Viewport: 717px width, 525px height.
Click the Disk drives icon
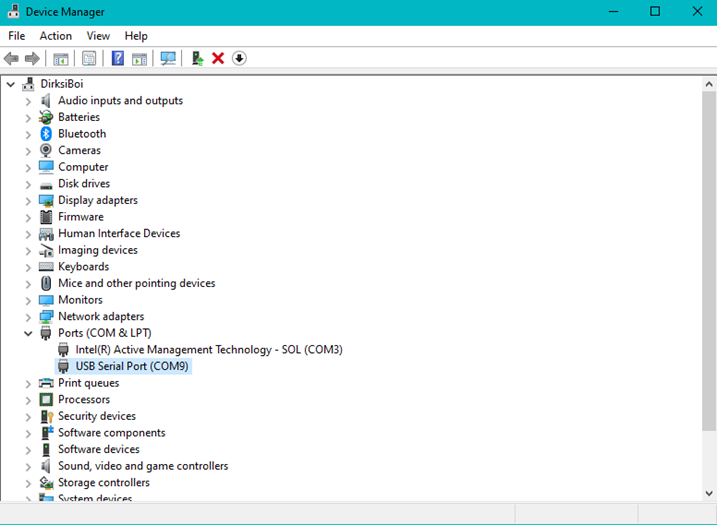(46, 185)
